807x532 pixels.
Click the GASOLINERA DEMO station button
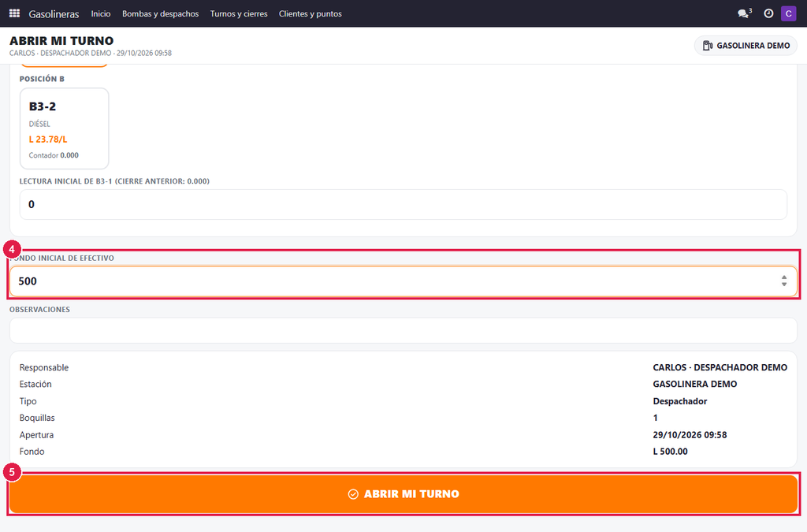coord(746,45)
